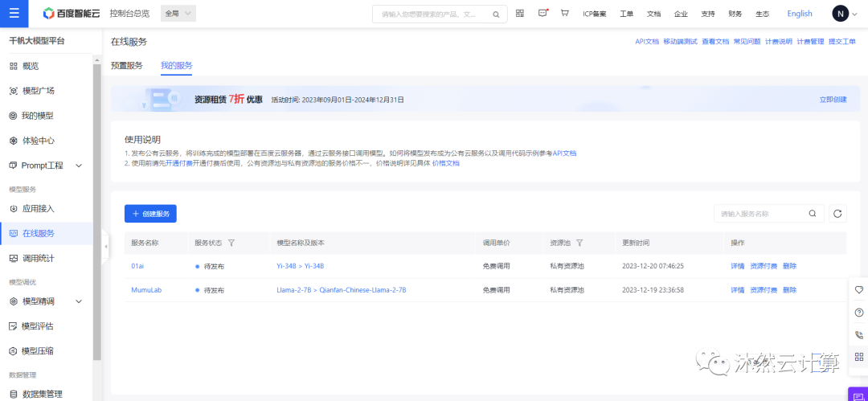
Task: Open 控制台总览 link
Action: pyautogui.click(x=129, y=14)
